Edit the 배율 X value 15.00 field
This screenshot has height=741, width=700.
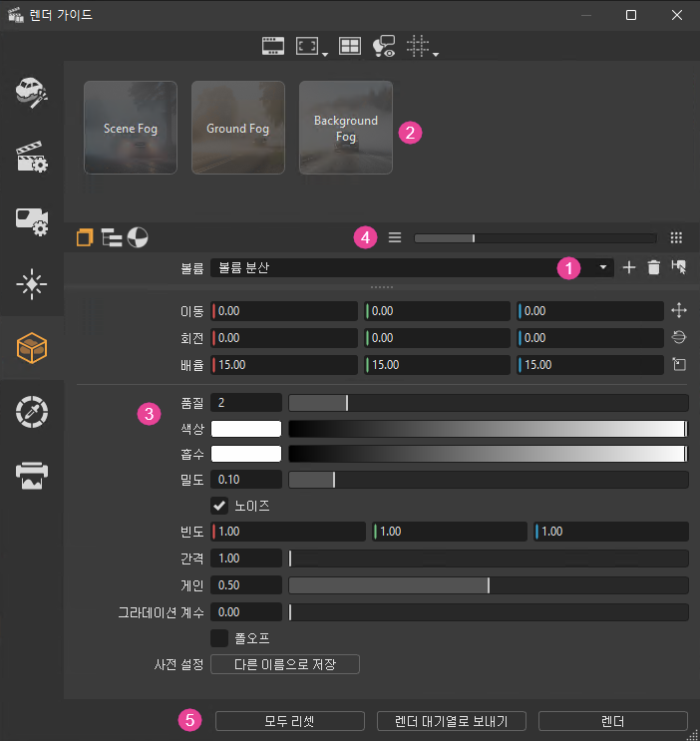284,365
